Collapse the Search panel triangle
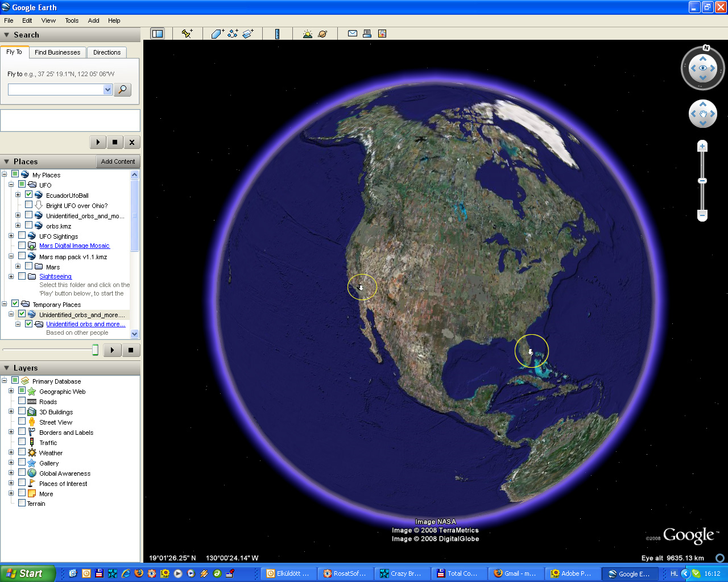 coord(7,35)
